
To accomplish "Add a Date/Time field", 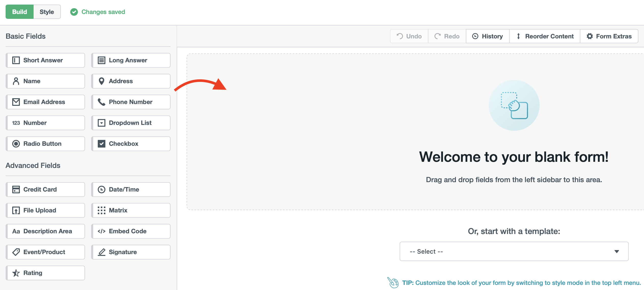I will pyautogui.click(x=131, y=189).
